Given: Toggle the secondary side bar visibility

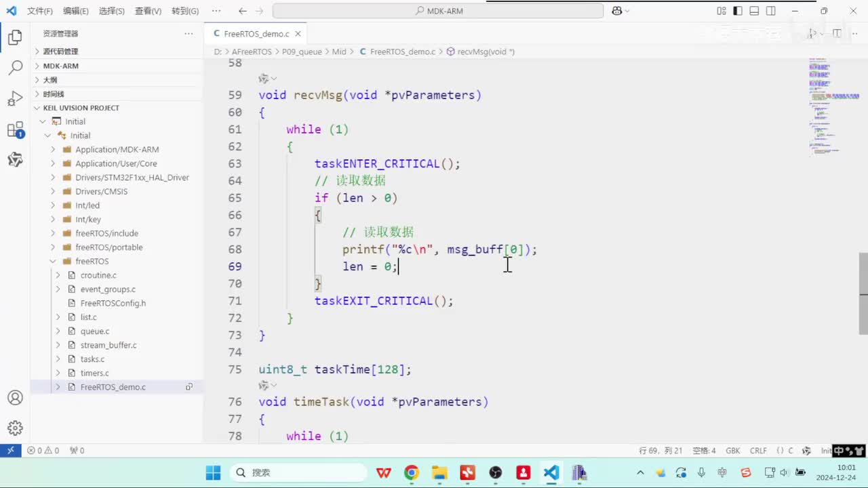Looking at the screenshot, I should pyautogui.click(x=771, y=11).
